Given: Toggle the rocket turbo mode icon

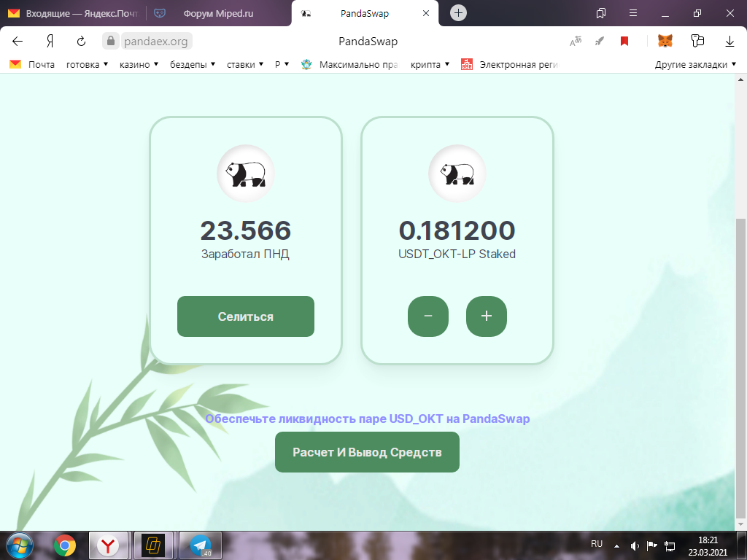Looking at the screenshot, I should pos(600,42).
